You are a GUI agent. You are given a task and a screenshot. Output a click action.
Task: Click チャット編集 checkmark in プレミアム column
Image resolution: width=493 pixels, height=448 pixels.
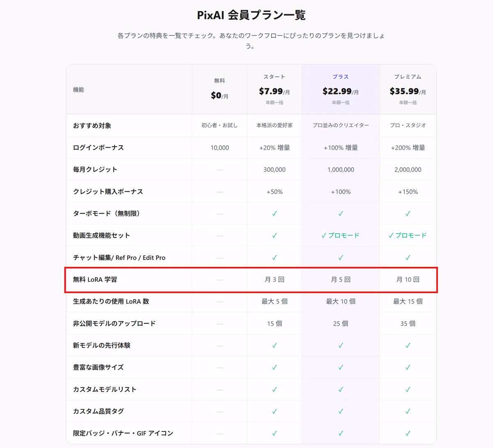click(x=408, y=257)
